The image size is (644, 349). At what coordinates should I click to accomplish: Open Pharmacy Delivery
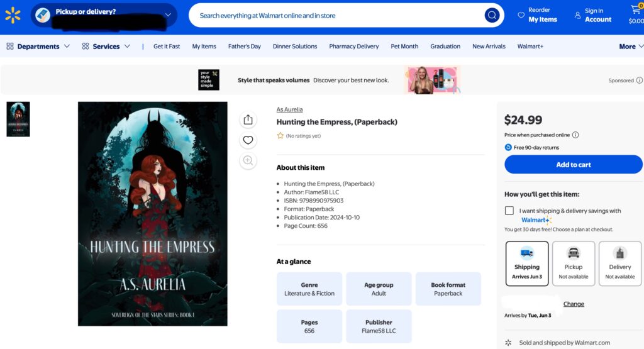click(353, 47)
